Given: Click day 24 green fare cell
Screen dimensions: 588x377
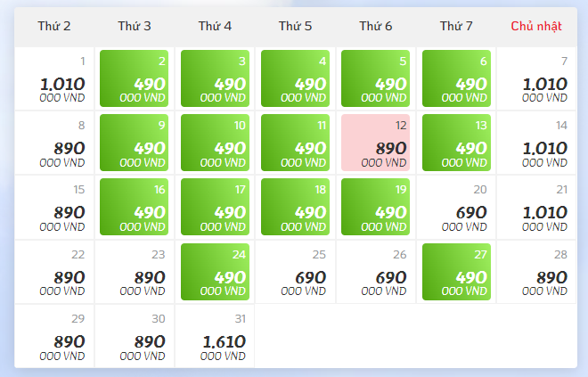Looking at the screenshot, I should pyautogui.click(x=215, y=272).
